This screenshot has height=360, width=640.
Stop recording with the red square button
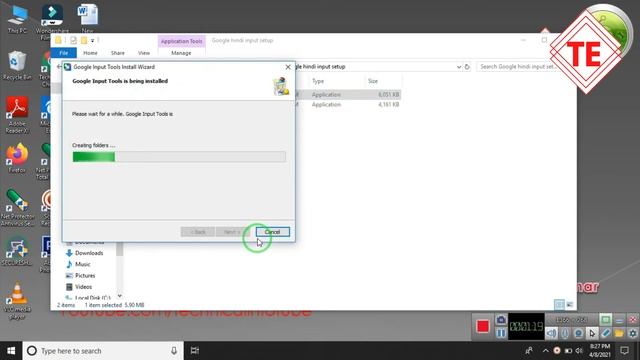482,326
